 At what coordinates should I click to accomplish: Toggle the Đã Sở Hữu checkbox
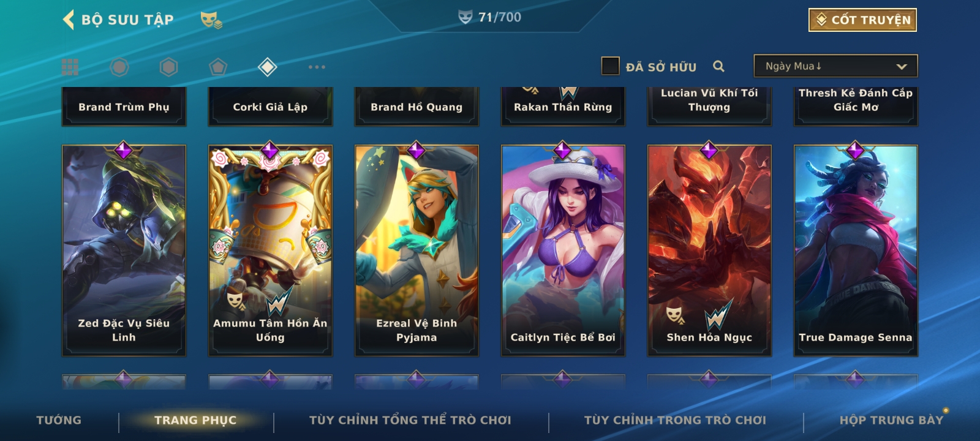[x=610, y=66]
